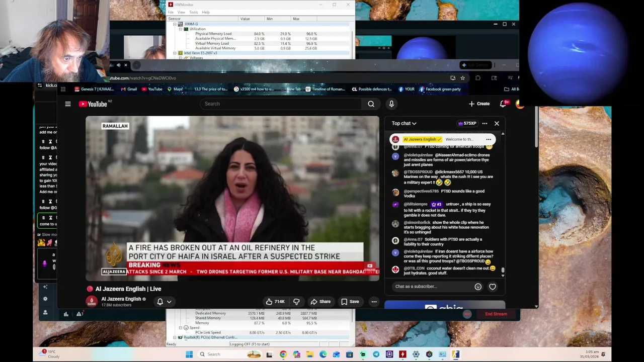Click the YouTube logo to go home
644x362 pixels.
(x=94, y=104)
